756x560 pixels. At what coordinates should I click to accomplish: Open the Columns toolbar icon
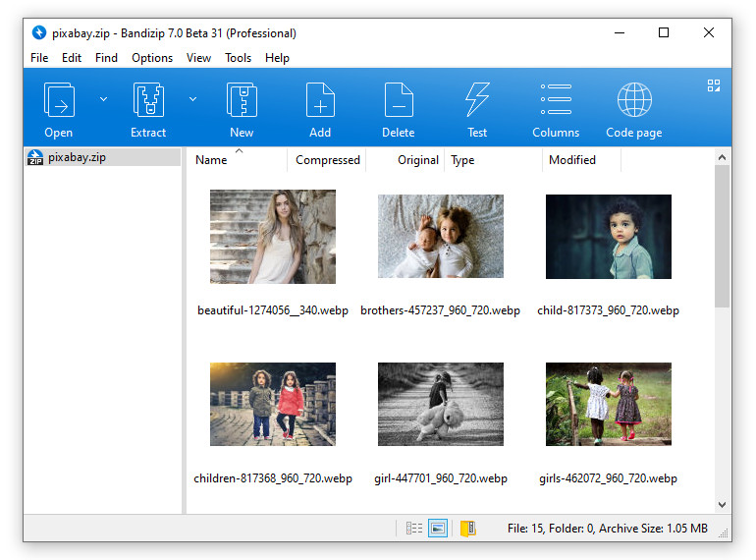click(x=556, y=100)
